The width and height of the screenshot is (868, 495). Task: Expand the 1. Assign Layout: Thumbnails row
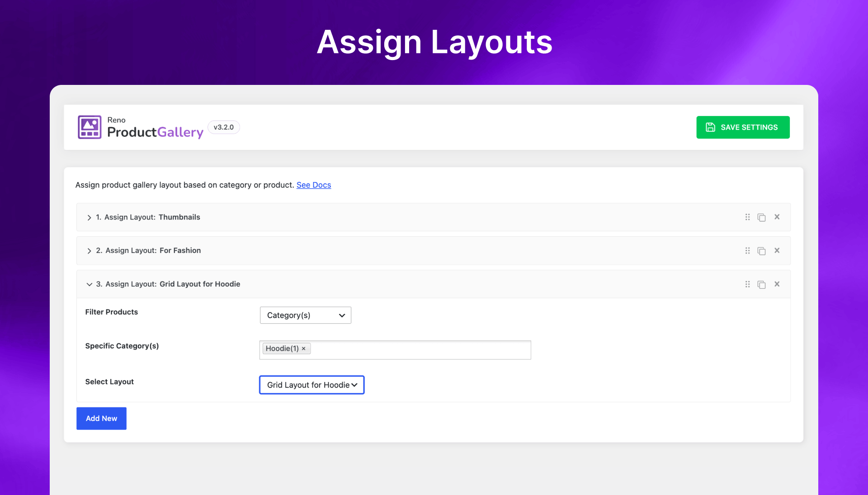[x=89, y=217]
